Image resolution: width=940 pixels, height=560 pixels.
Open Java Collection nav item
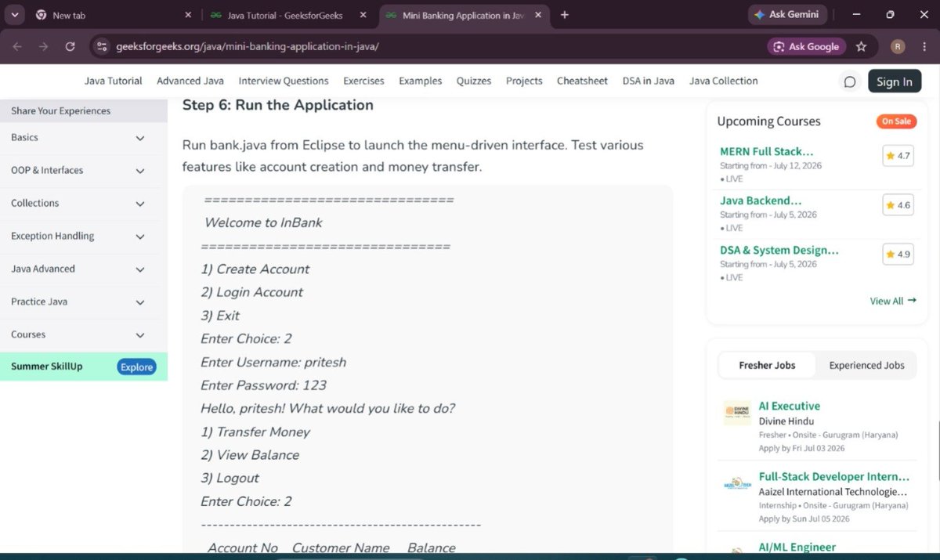(724, 81)
